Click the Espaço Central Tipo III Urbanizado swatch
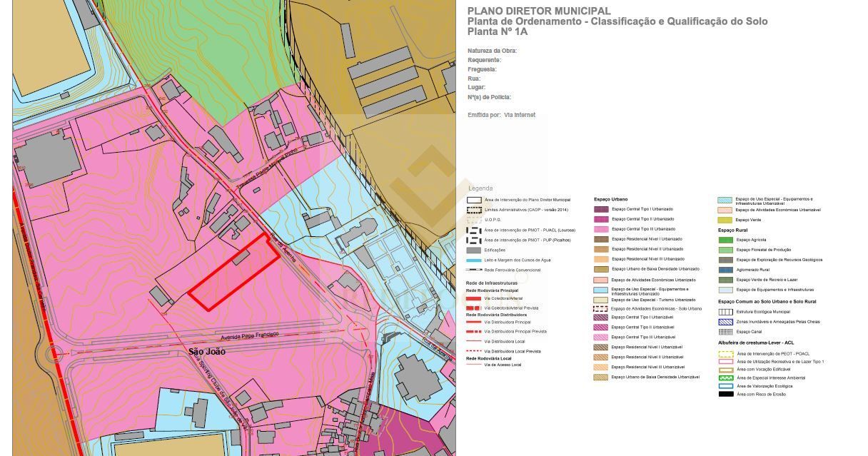This screenshot has height=456, width=868. tap(601, 229)
